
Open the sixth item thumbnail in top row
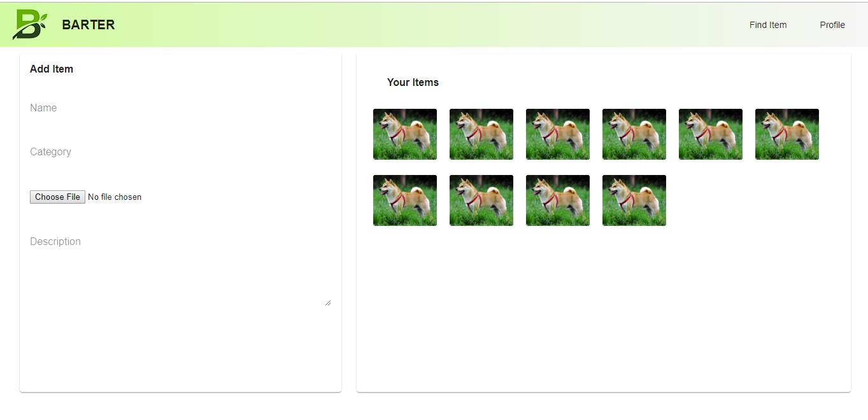tap(787, 134)
